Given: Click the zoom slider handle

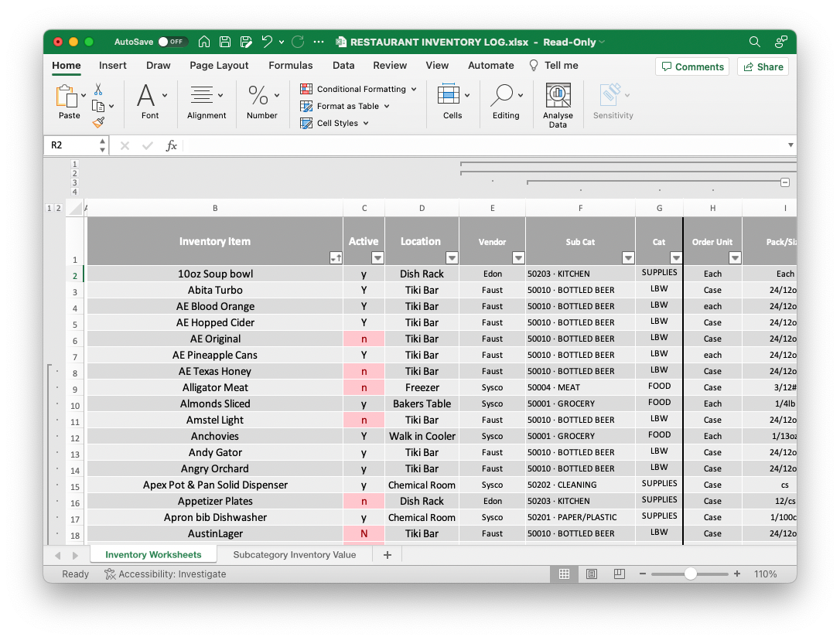Looking at the screenshot, I should (x=690, y=574).
